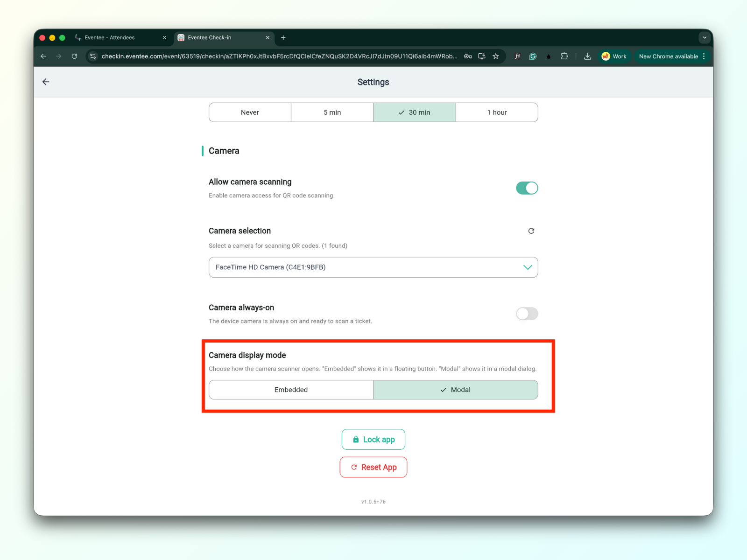The width and height of the screenshot is (747, 560).
Task: Open the fonts extension icon
Action: (517, 56)
